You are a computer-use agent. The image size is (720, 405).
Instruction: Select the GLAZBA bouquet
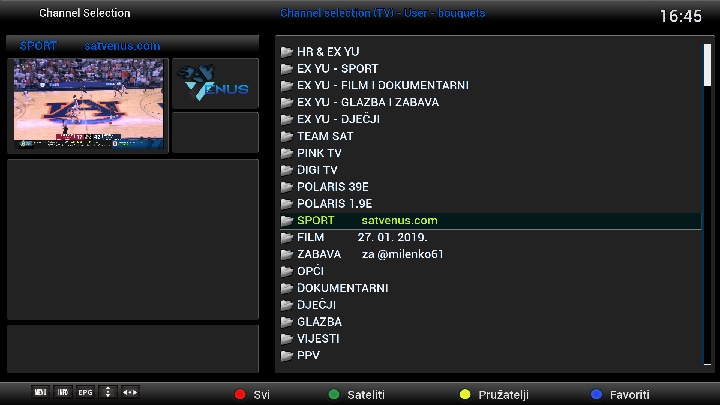[x=490, y=322]
